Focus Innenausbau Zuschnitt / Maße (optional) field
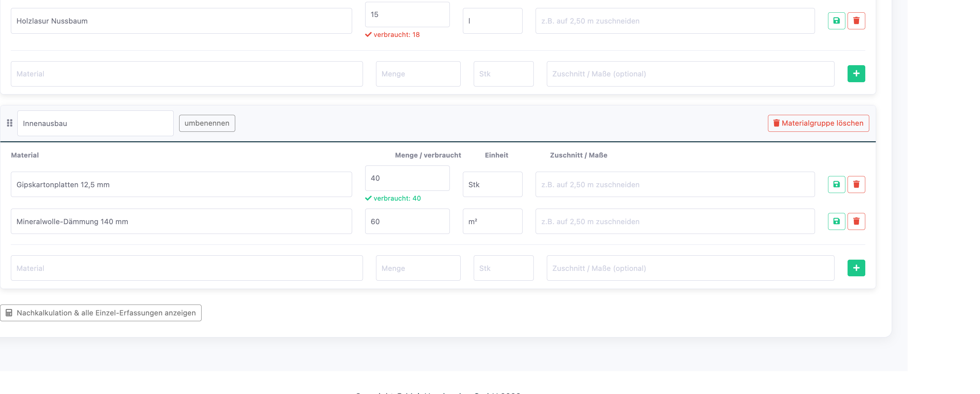This screenshot has height=394, width=980. click(690, 268)
